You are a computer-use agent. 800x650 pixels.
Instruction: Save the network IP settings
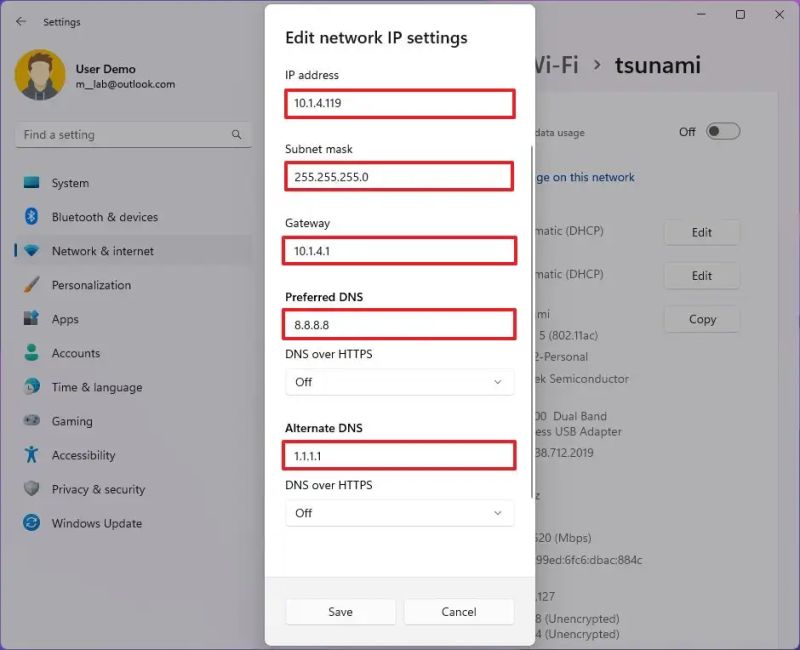(x=340, y=611)
